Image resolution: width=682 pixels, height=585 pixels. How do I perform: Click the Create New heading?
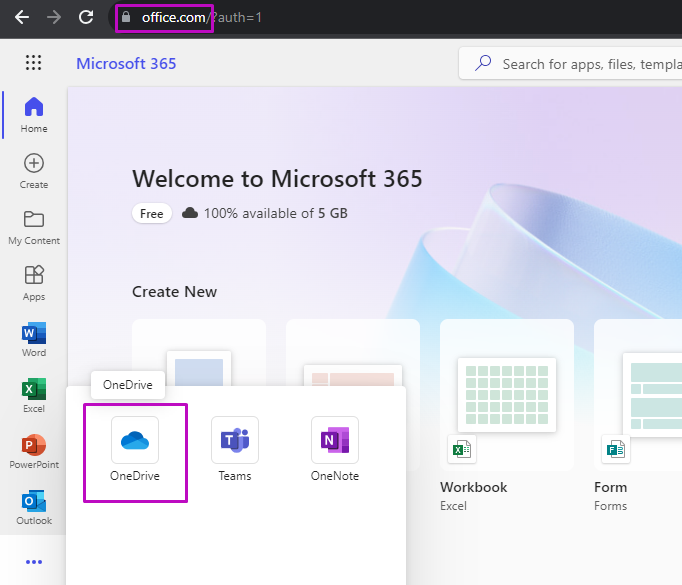(174, 291)
